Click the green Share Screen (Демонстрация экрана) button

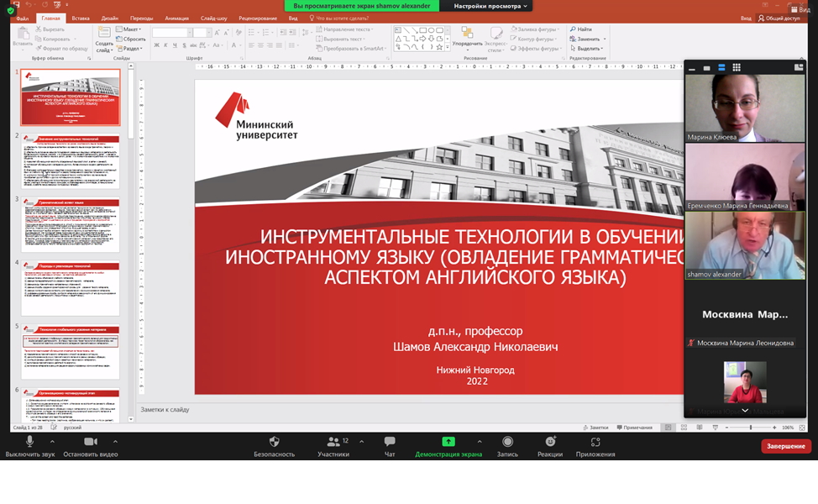pos(448,447)
